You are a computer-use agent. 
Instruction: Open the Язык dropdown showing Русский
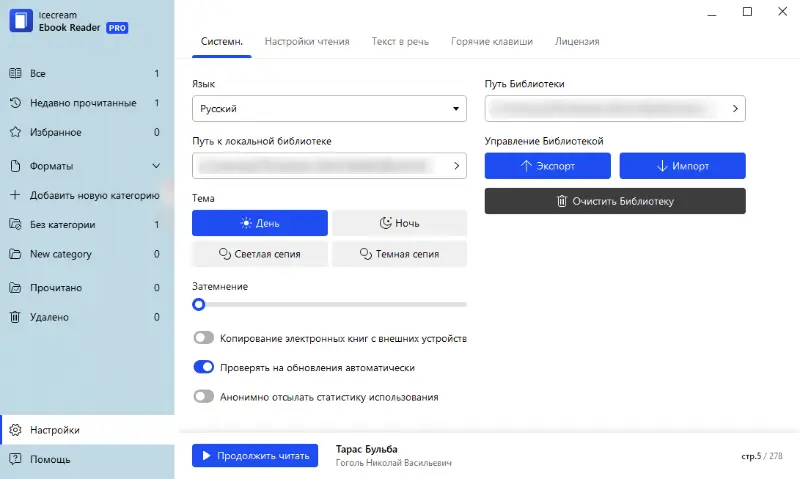pos(329,109)
